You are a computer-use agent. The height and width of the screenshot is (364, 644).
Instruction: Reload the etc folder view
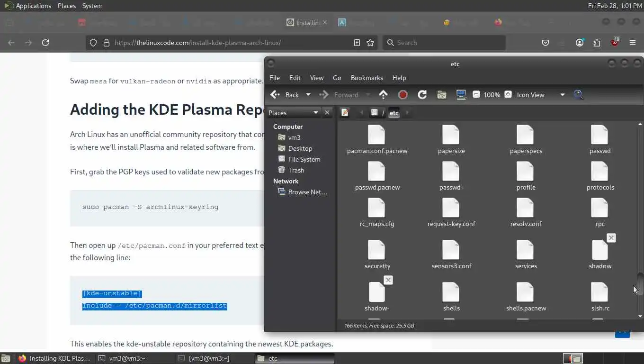pos(422,95)
